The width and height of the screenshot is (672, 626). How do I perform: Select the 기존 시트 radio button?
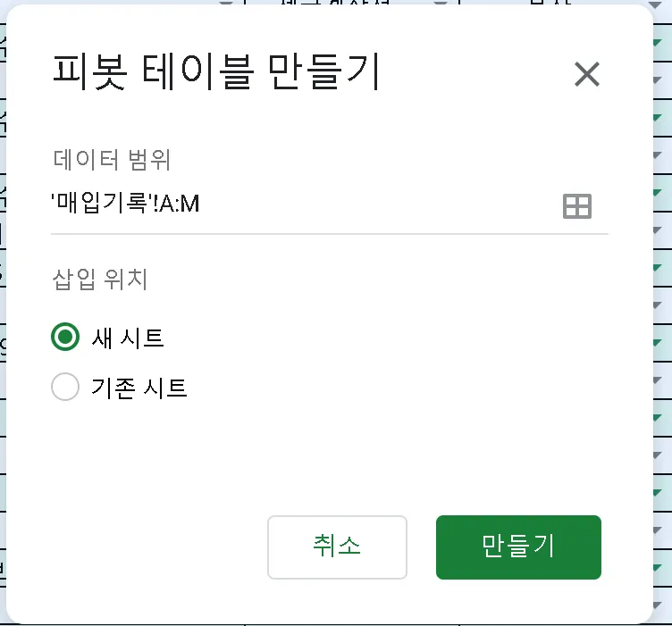point(65,388)
